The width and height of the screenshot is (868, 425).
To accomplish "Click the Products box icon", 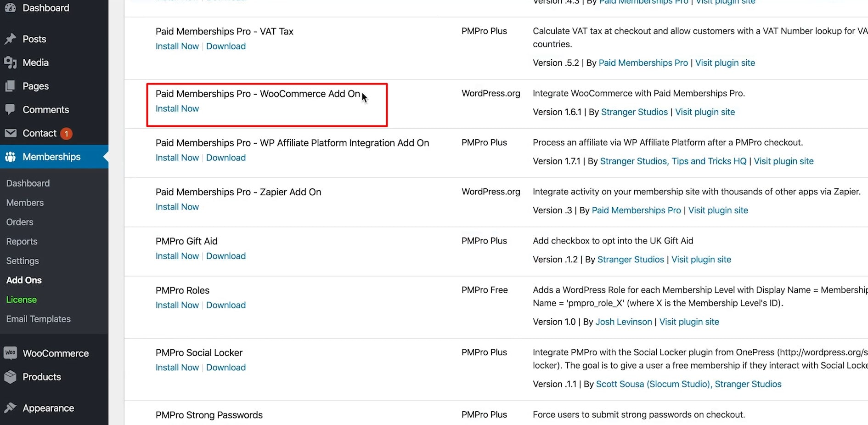I will tap(10, 377).
